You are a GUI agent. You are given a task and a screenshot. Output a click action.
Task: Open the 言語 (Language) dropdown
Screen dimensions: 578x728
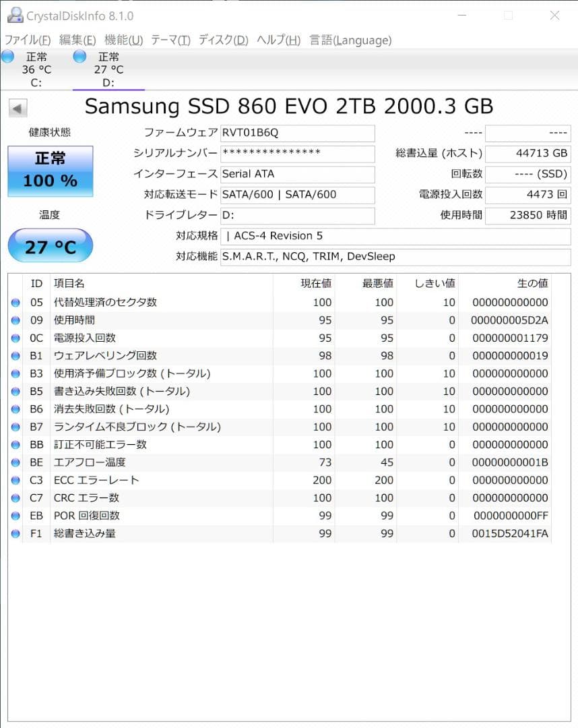350,40
